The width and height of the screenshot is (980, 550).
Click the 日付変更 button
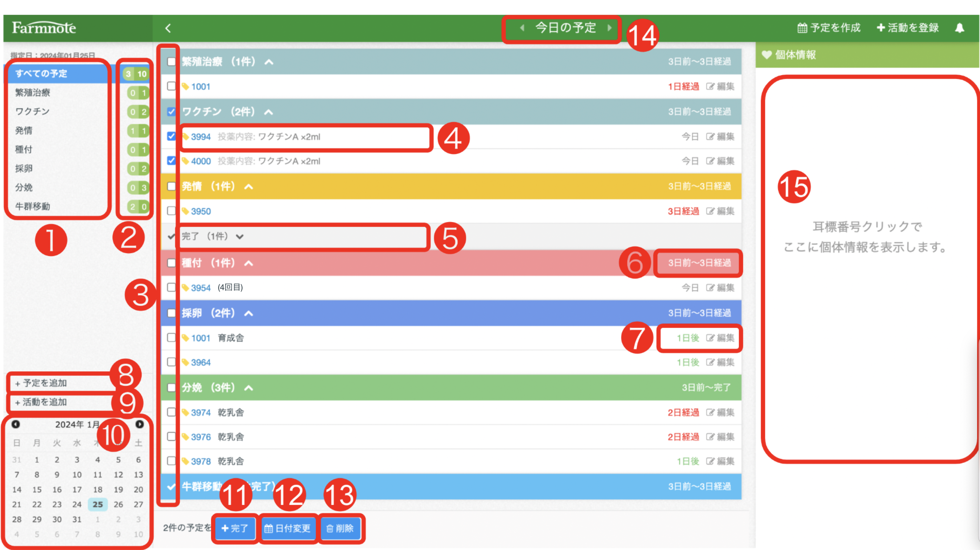(x=288, y=528)
